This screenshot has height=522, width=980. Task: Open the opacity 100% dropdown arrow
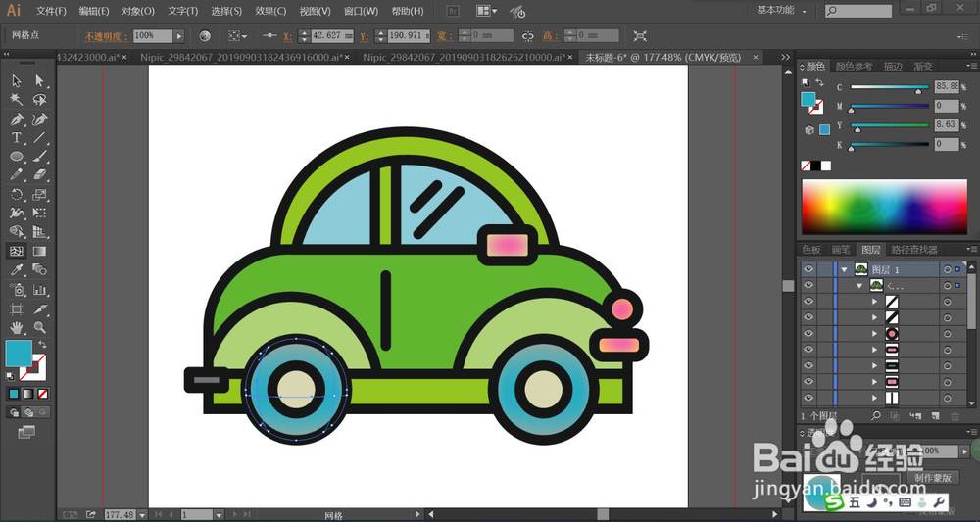point(179,36)
